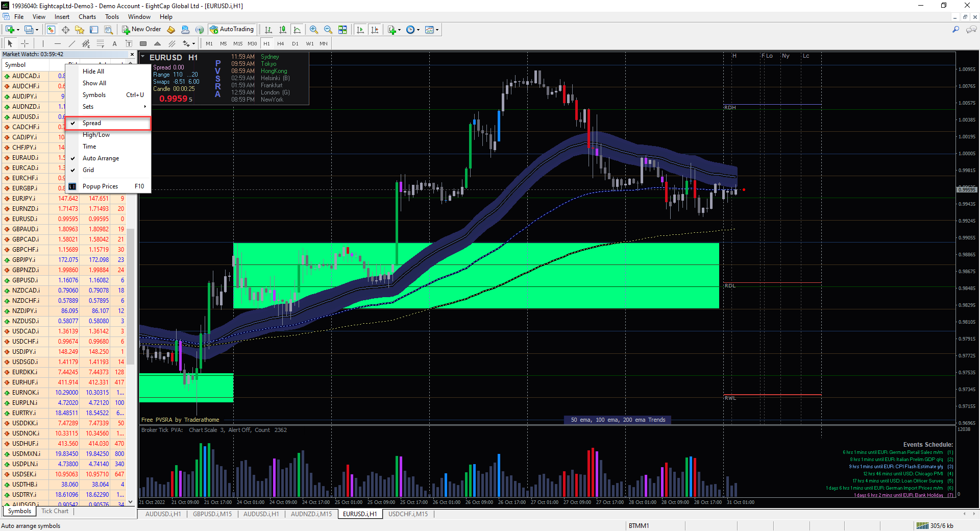The image size is (980, 531).
Task: Draw a vertical line tool
Action: (x=43, y=44)
